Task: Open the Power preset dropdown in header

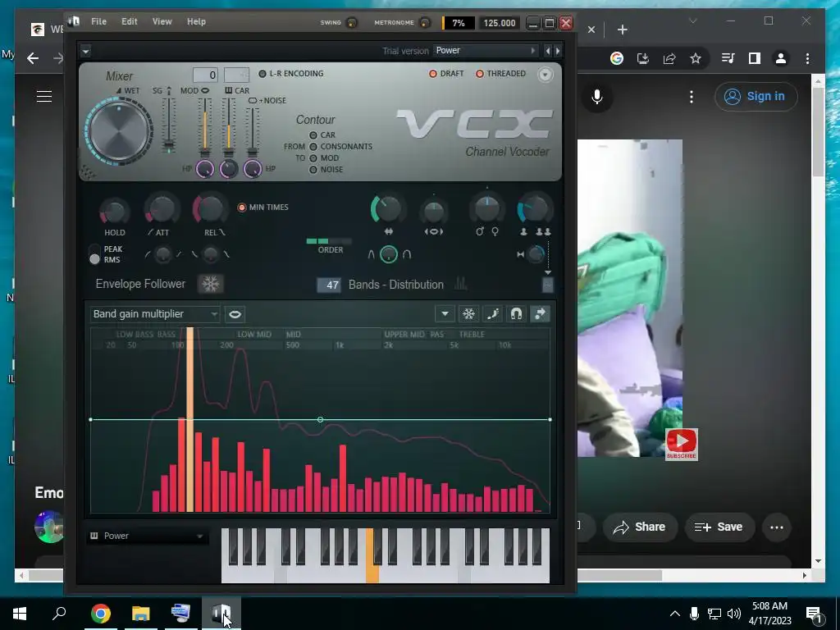Action: (x=485, y=50)
